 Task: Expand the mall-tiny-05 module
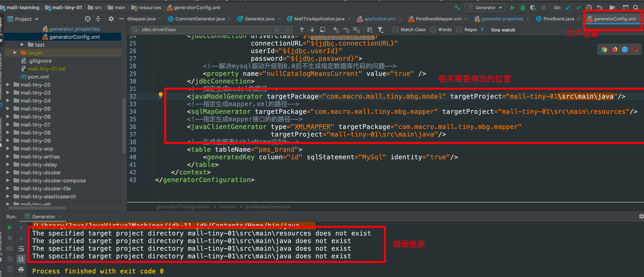tap(8, 109)
